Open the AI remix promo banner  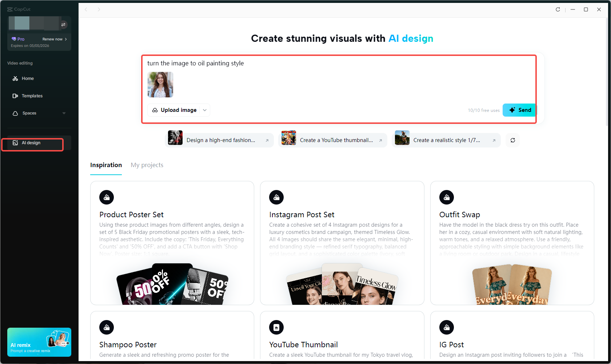tap(39, 342)
